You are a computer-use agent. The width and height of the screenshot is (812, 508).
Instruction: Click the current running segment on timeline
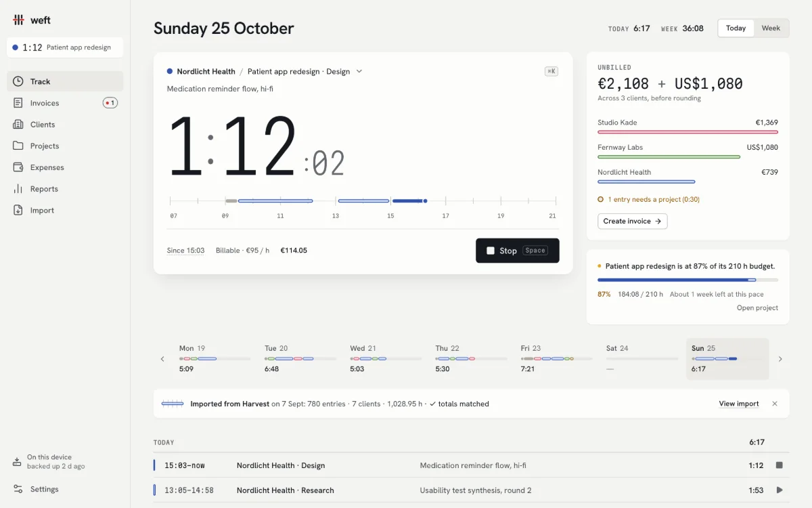tap(409, 200)
